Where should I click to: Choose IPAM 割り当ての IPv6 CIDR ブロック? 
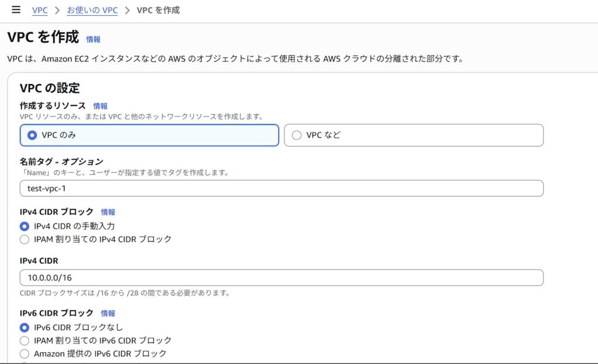tap(25, 341)
